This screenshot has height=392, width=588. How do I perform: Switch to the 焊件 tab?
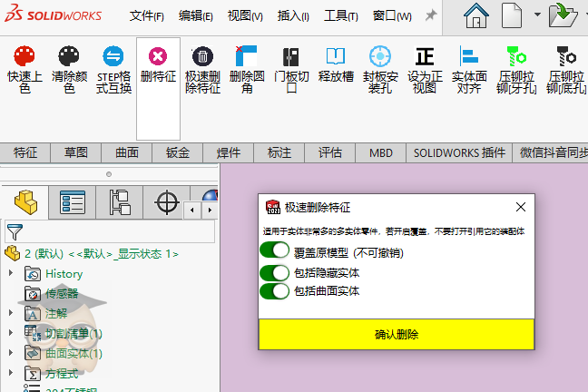coord(229,152)
